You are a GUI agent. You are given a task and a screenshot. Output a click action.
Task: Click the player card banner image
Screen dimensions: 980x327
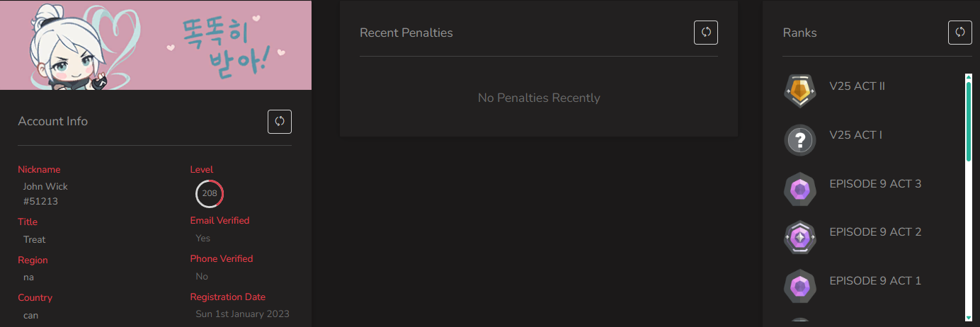click(156, 45)
